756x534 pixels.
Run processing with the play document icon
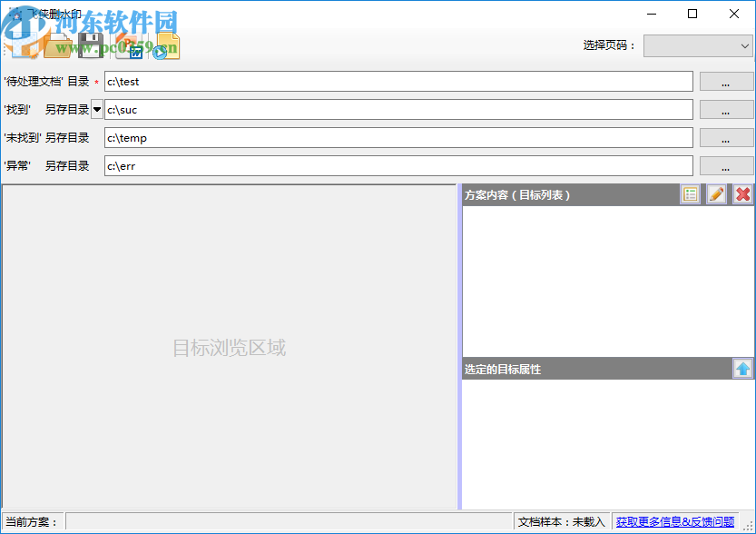tap(166, 45)
